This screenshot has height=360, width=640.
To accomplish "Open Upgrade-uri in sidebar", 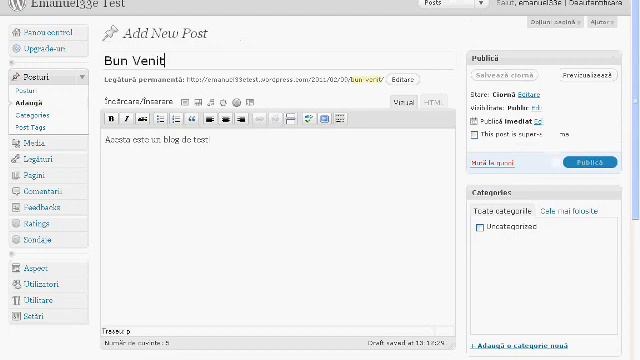I will (48, 49).
